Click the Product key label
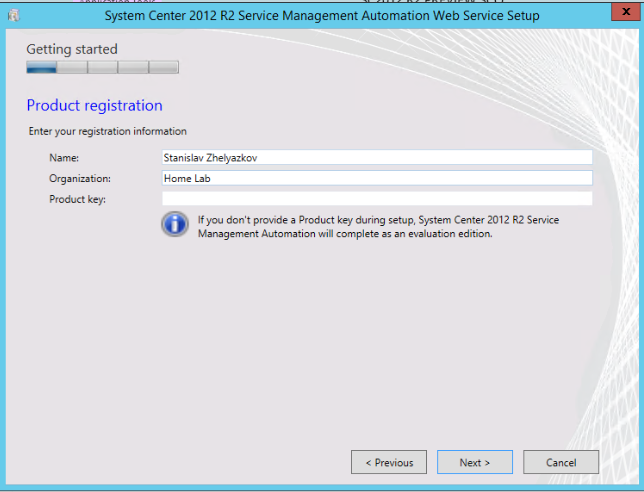The height and width of the screenshot is (492, 644). click(x=77, y=199)
